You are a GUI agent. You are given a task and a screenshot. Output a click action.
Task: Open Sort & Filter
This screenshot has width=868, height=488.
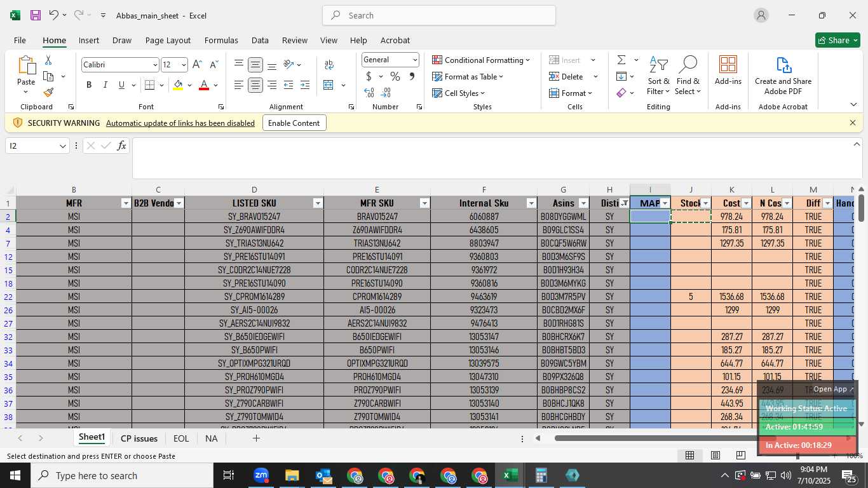tap(658, 76)
